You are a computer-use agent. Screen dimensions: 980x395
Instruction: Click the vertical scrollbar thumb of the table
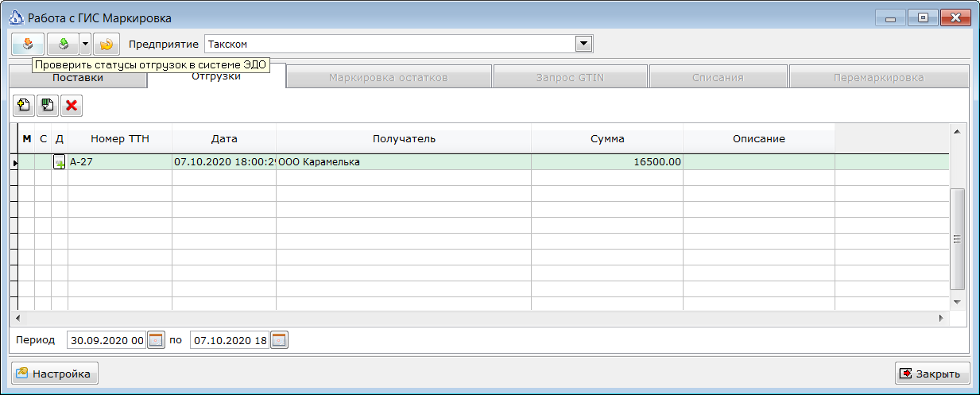pyautogui.click(x=957, y=239)
